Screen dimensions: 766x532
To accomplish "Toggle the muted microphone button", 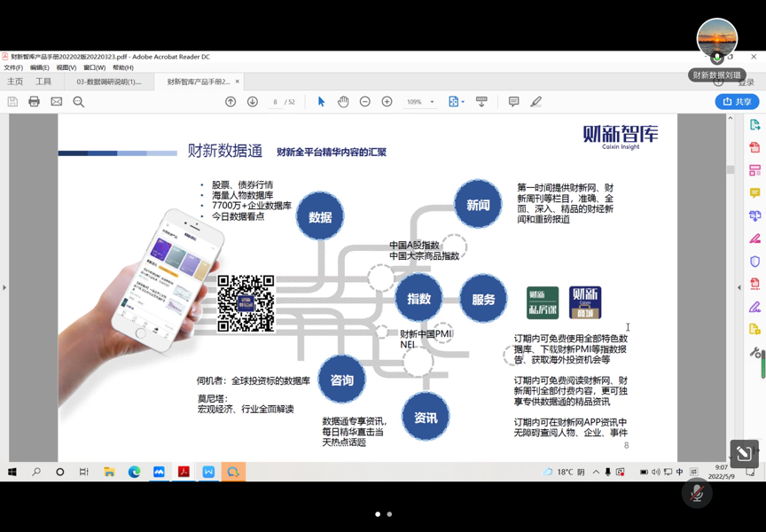I will tap(697, 493).
